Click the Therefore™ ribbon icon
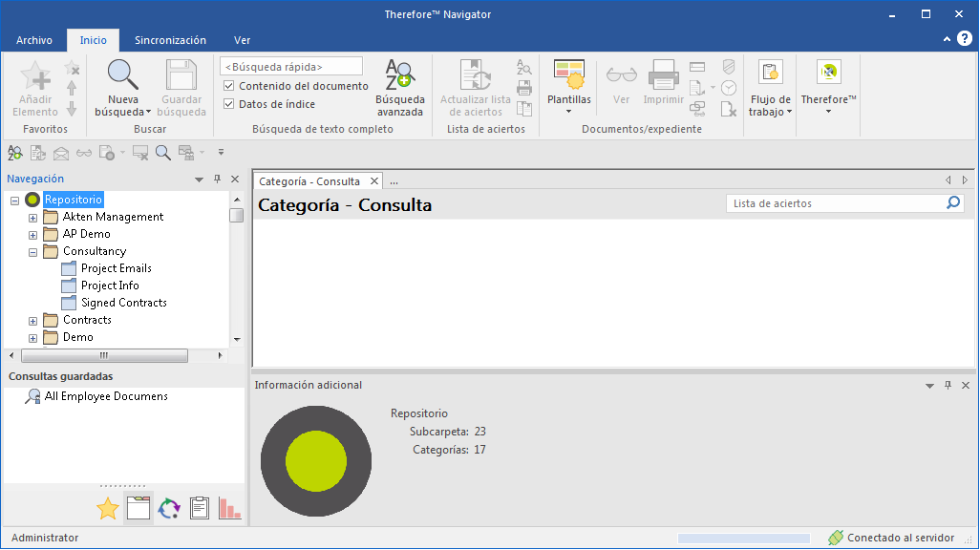 coord(828,74)
